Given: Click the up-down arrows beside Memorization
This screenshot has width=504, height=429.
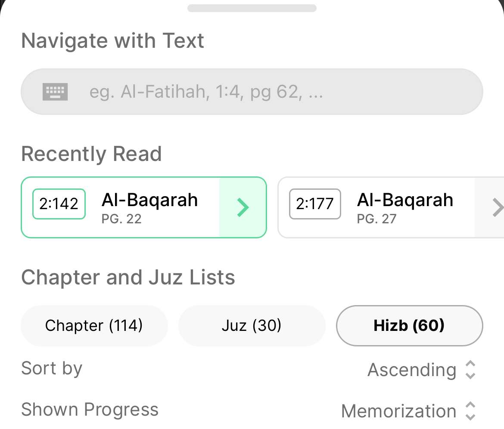Looking at the screenshot, I should (470, 411).
